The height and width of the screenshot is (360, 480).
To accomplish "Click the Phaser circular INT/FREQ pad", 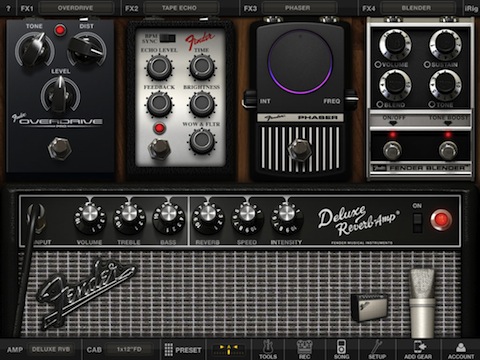I will pyautogui.click(x=300, y=61).
